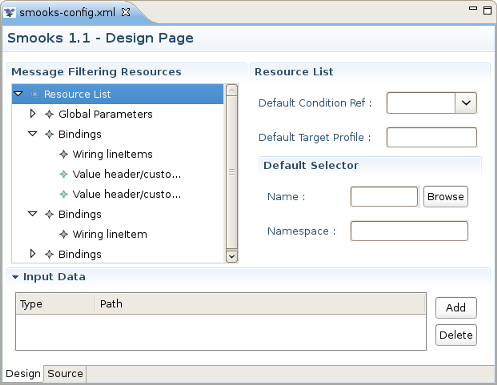Select the smooks-config.xml editor tab
497x385 pixels.
[67, 12]
